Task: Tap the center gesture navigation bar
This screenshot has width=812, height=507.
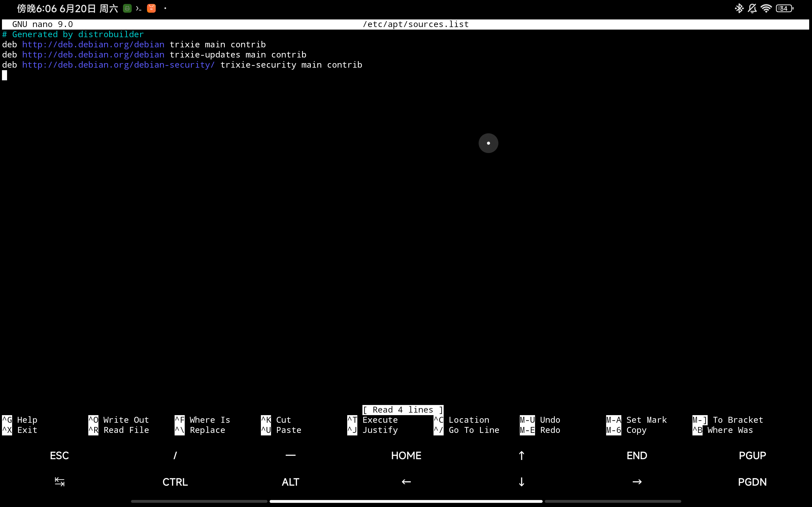Action: [406, 501]
